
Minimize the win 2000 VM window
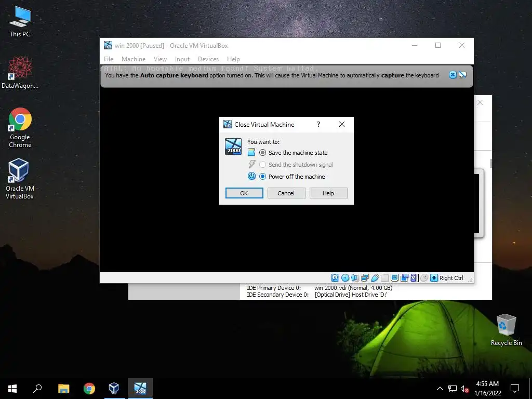click(x=414, y=45)
